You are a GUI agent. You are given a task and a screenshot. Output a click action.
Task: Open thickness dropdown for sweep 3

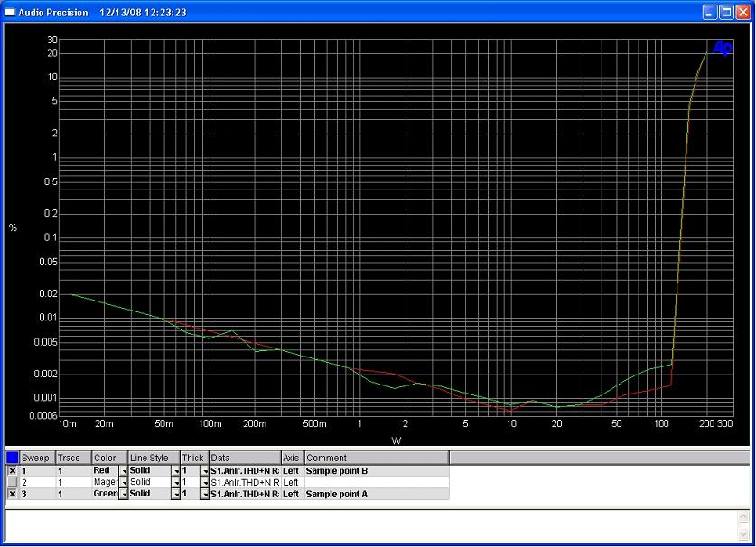tap(204, 495)
